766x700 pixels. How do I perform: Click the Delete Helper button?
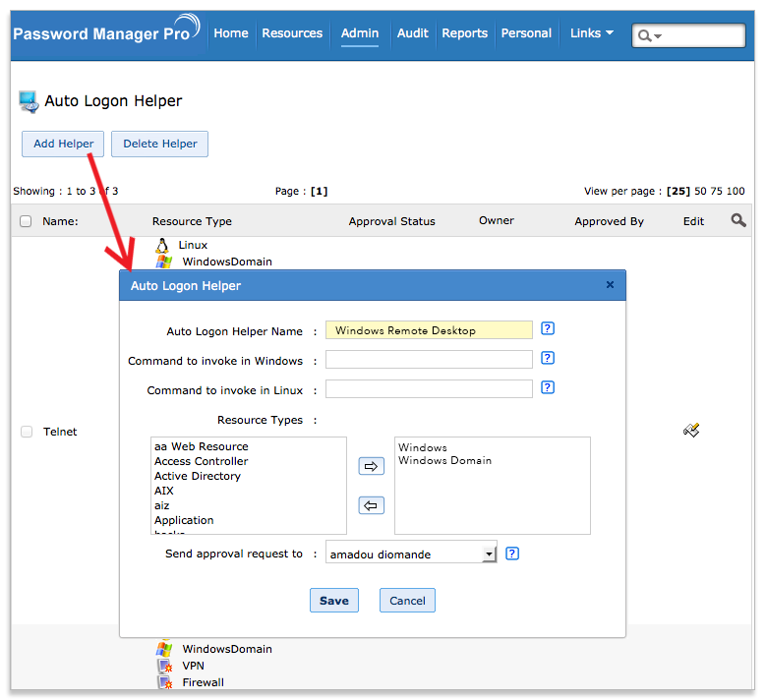click(x=159, y=144)
